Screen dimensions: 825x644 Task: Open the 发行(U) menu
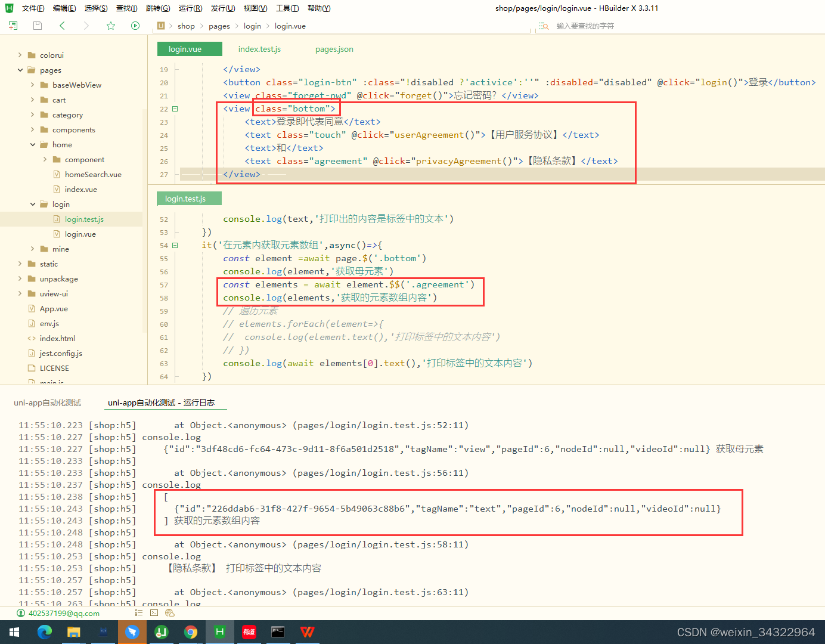223,8
